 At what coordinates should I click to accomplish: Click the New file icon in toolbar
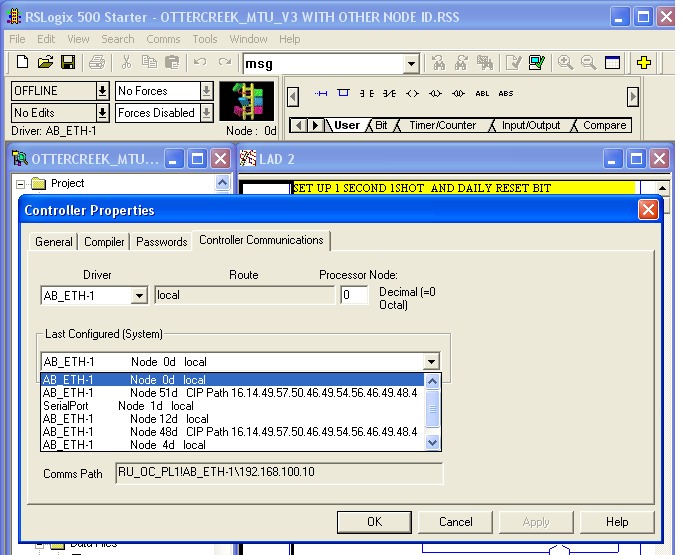pos(22,63)
